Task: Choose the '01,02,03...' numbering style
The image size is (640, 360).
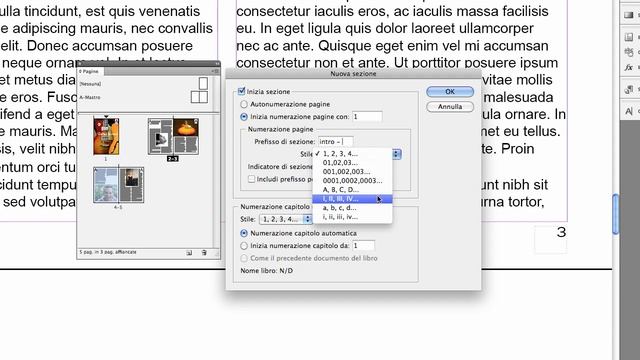Action: tap(352, 162)
